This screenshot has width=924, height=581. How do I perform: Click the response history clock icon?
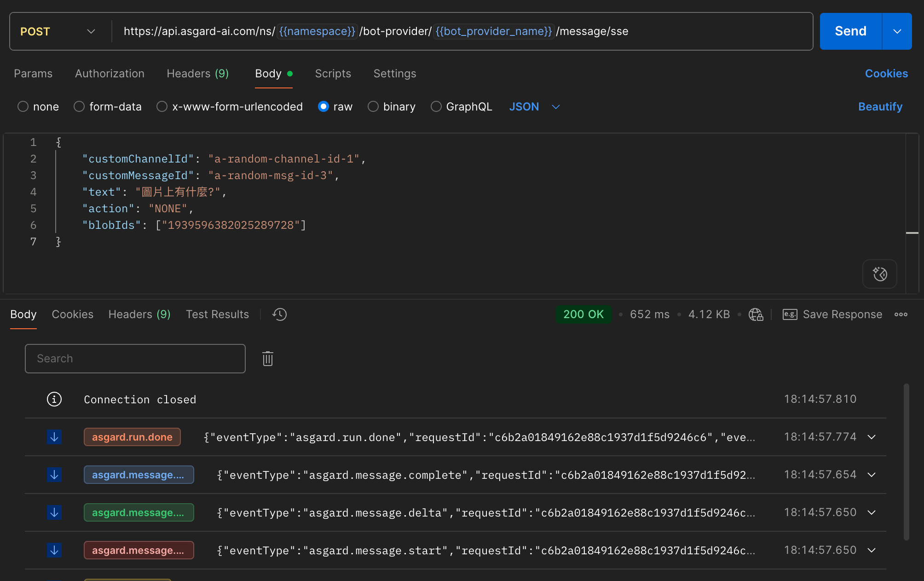click(279, 314)
